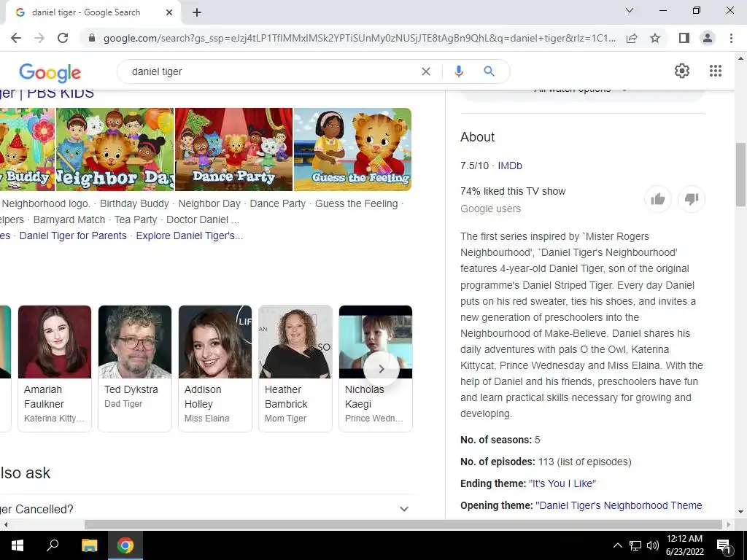Click the vertical scrollbar down arrow
Image resolution: width=747 pixels, height=560 pixels.
740,513
